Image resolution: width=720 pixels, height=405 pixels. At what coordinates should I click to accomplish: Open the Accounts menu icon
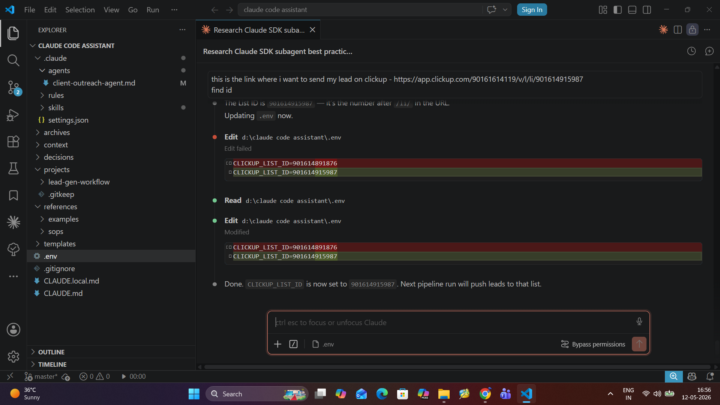[x=13, y=330]
